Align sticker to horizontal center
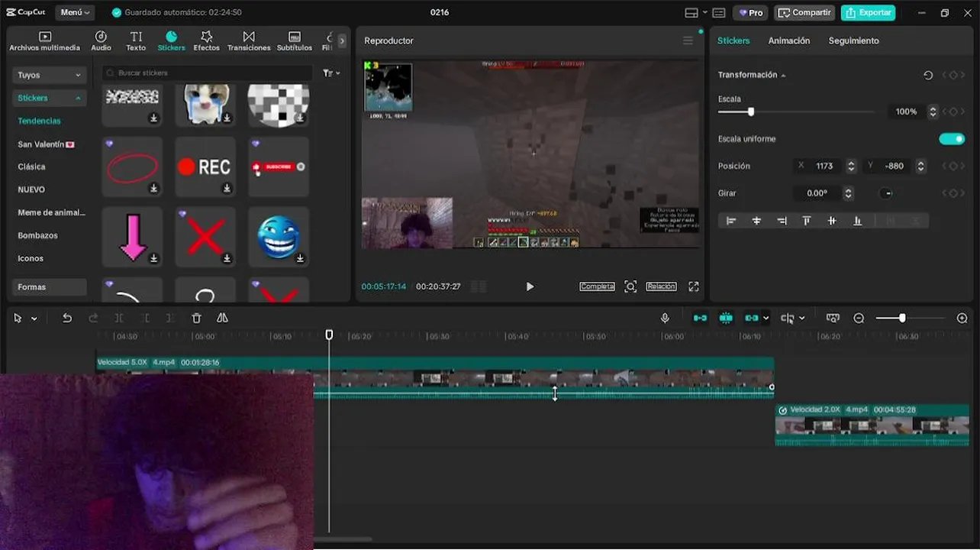This screenshot has height=550, width=980. [x=756, y=221]
